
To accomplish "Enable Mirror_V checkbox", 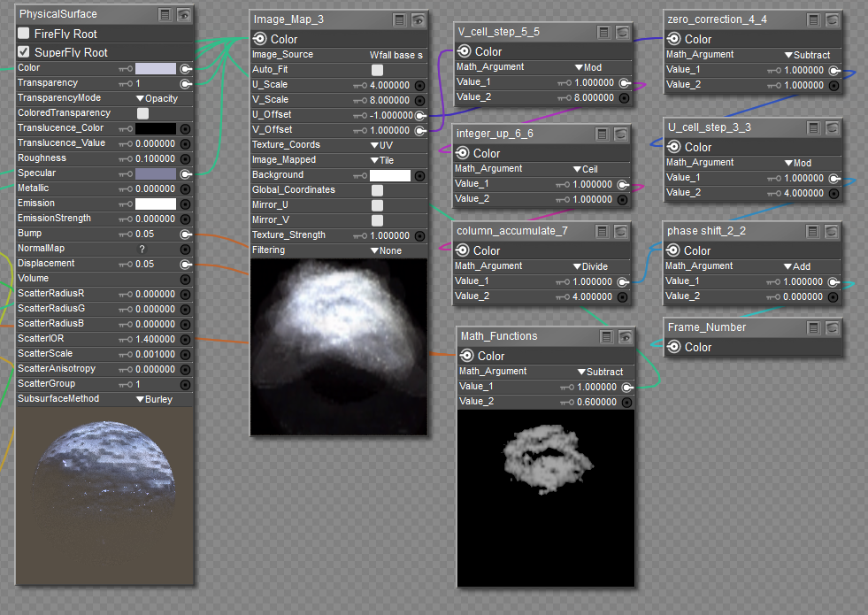I will tap(378, 219).
